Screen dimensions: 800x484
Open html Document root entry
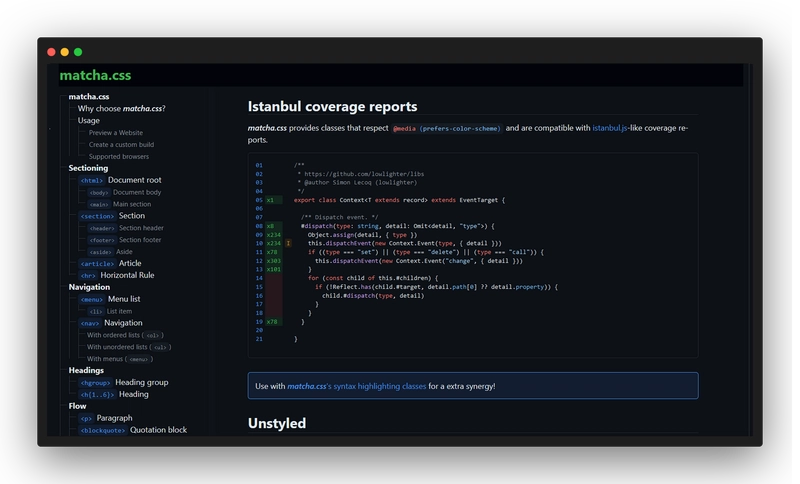pos(120,180)
